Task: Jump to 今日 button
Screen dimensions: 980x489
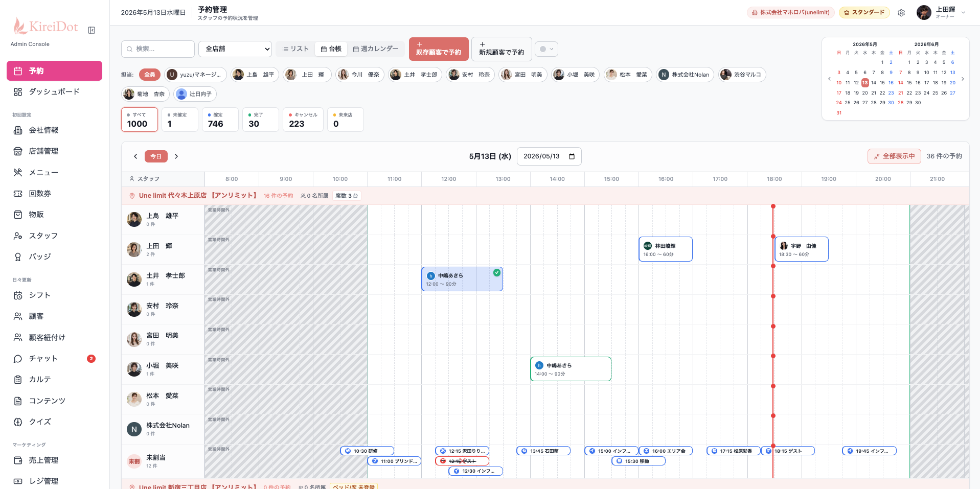Action: tap(156, 156)
